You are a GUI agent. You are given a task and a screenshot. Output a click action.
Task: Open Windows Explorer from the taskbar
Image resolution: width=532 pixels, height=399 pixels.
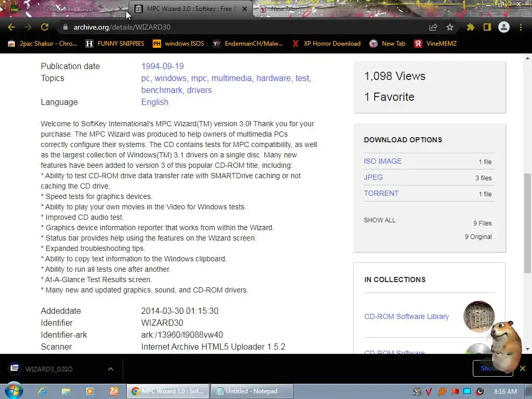66,391
